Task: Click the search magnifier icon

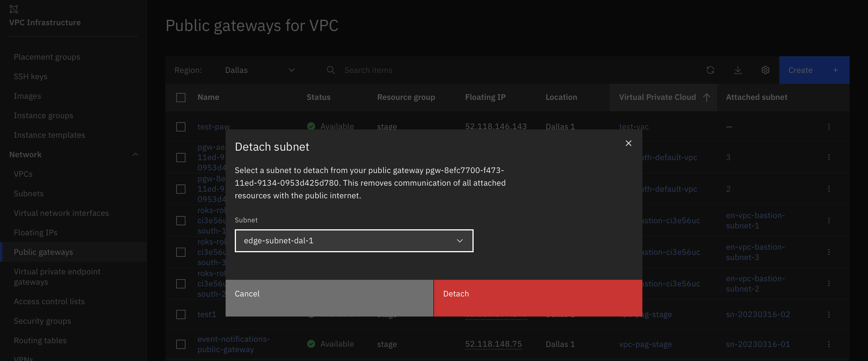Action: coord(331,70)
